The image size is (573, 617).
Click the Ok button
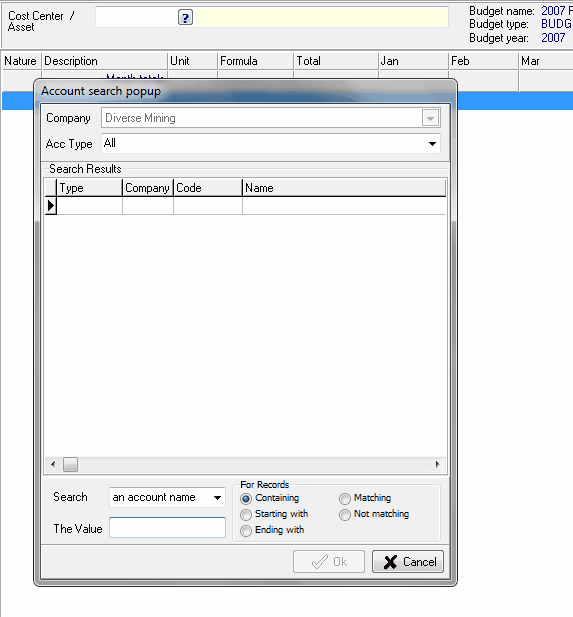(329, 562)
